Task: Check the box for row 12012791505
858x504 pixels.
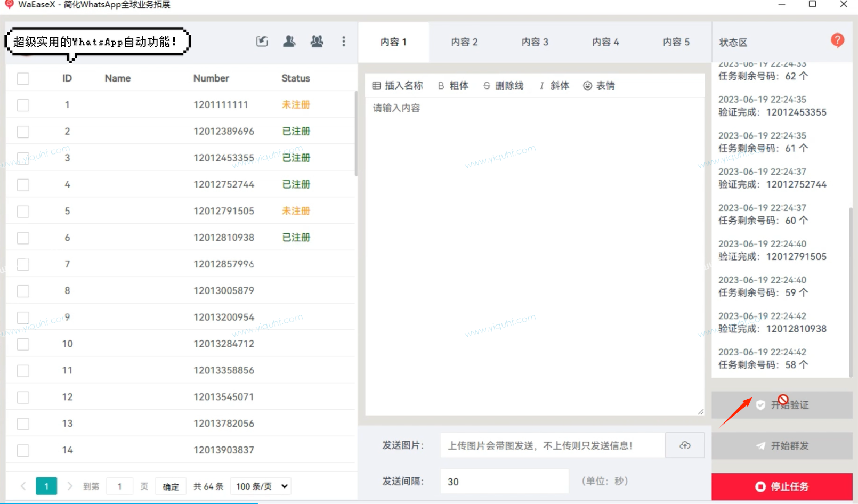Action: [x=23, y=212]
